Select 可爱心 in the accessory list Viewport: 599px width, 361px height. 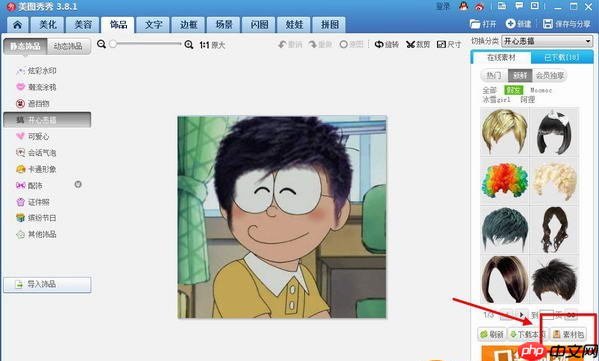tap(33, 136)
